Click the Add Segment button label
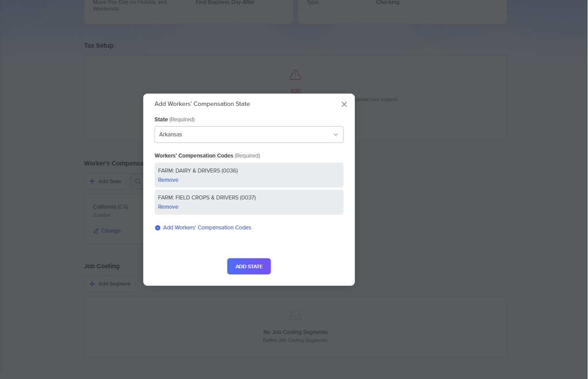This screenshot has height=379, width=588. tap(114, 284)
